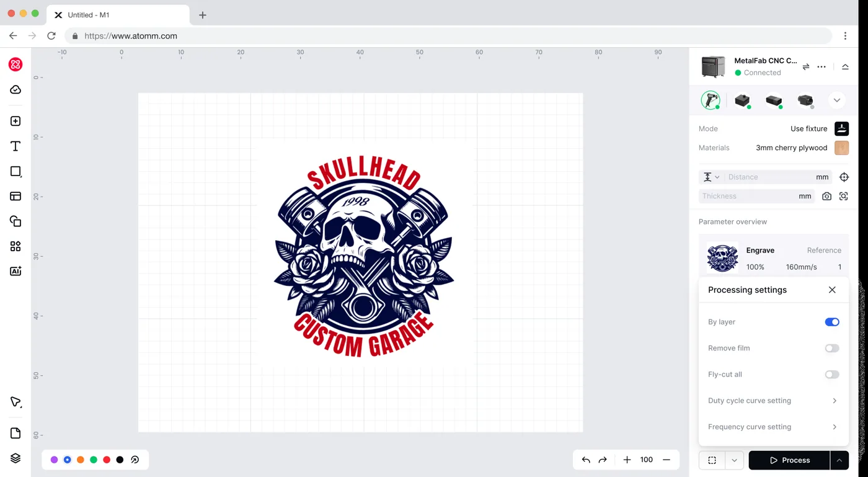Image resolution: width=868 pixels, height=477 pixels.
Task: Click the auto-measure crosshair icon beside Distance
Action: pos(844,177)
